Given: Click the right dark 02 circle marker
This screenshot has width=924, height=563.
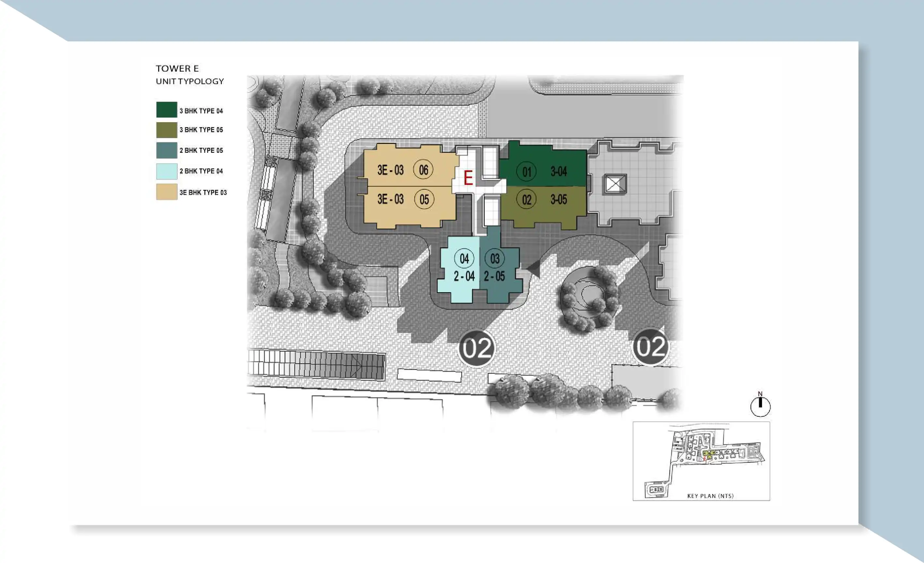Looking at the screenshot, I should pos(651,347).
